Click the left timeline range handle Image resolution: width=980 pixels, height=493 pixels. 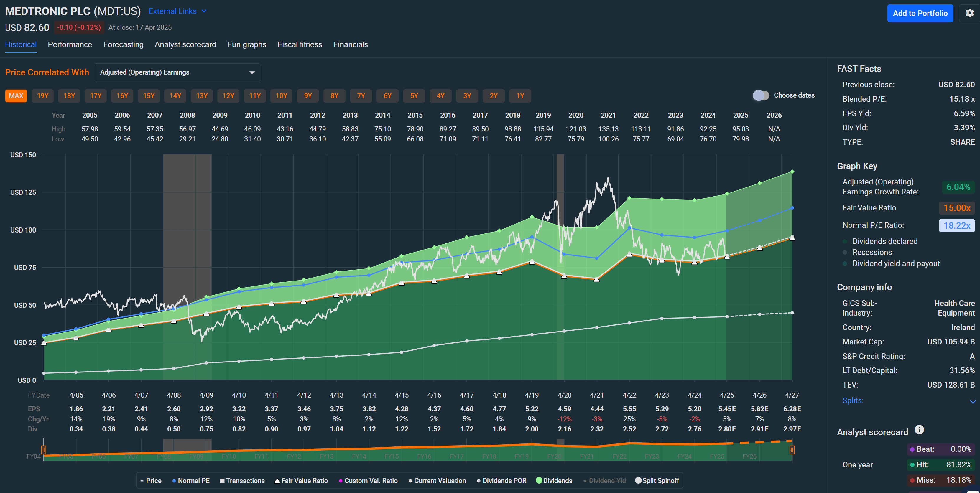(x=44, y=449)
